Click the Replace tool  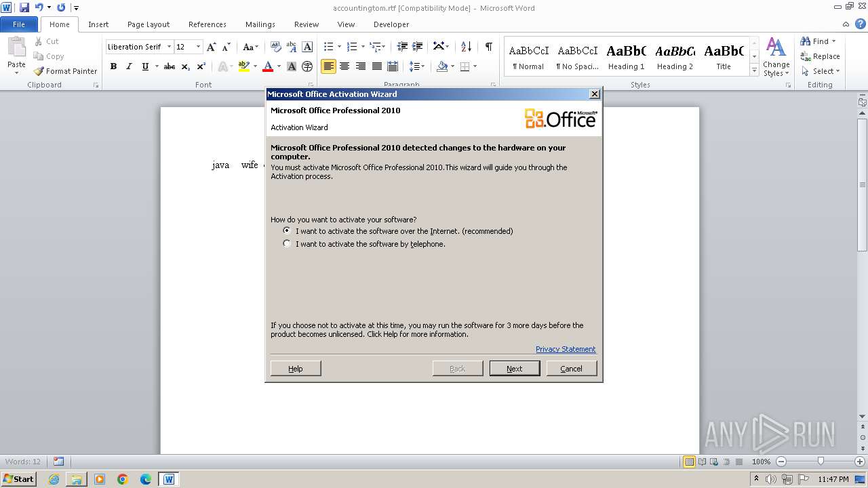[820, 56]
